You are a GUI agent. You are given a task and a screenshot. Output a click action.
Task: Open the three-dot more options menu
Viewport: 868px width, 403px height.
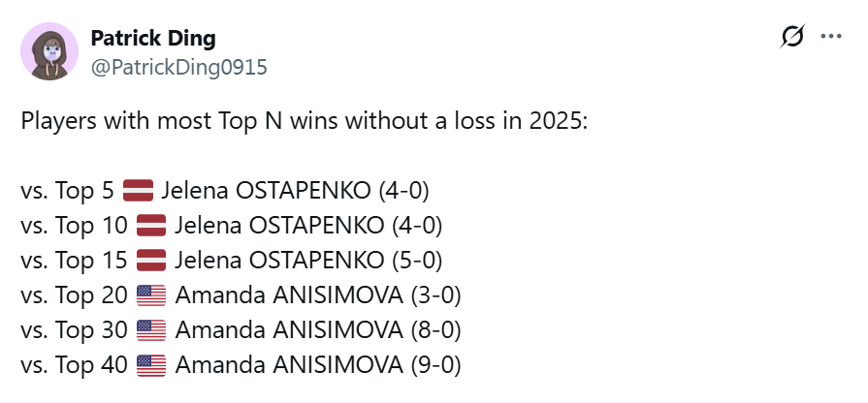pyautogui.click(x=831, y=38)
